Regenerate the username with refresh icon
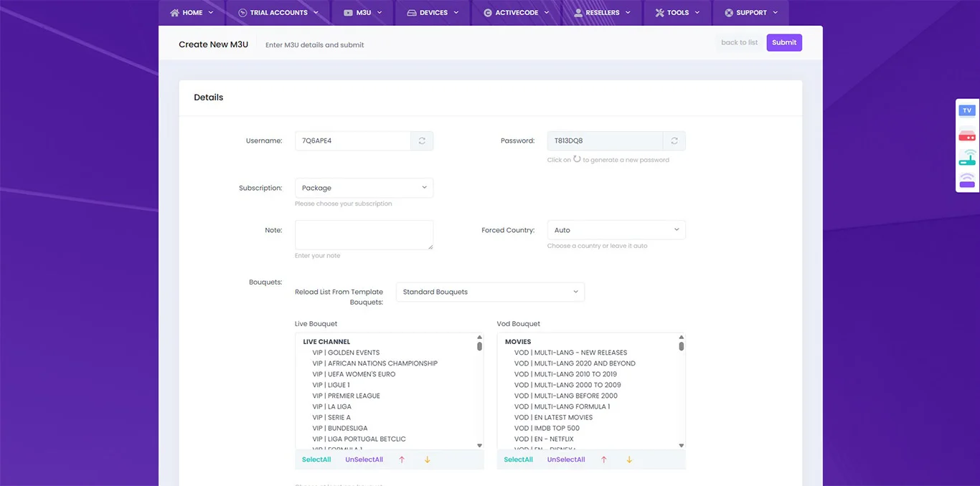 (422, 141)
